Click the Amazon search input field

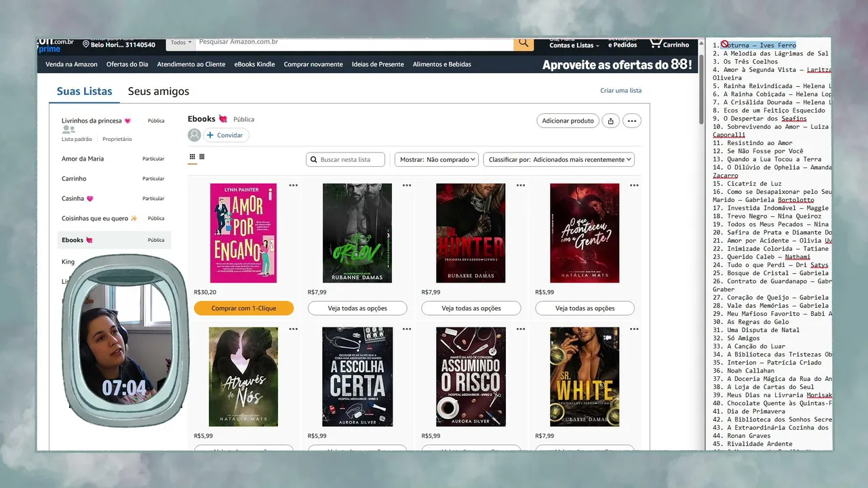click(x=355, y=43)
